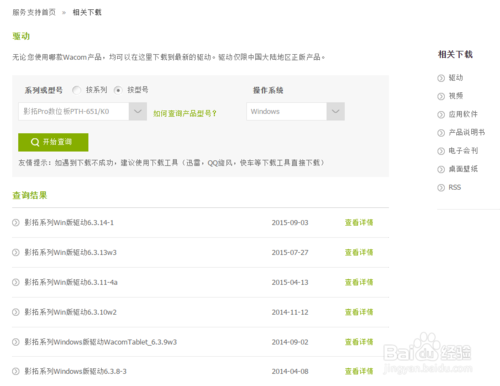Viewport: 500px width, 386px height.
Task: Open 视频 in the sidebar menu
Action: click(x=456, y=96)
